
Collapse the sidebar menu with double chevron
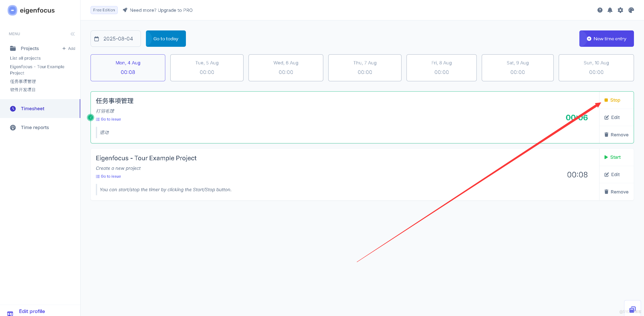point(72,34)
